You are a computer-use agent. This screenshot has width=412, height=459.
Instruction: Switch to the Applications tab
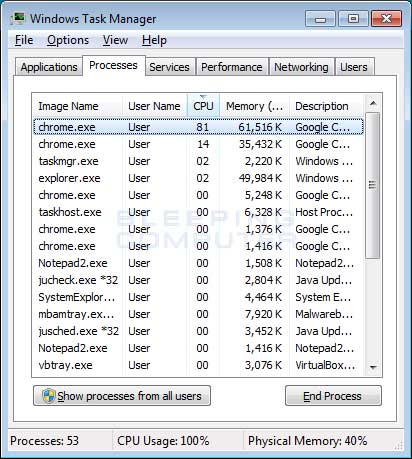(x=49, y=67)
